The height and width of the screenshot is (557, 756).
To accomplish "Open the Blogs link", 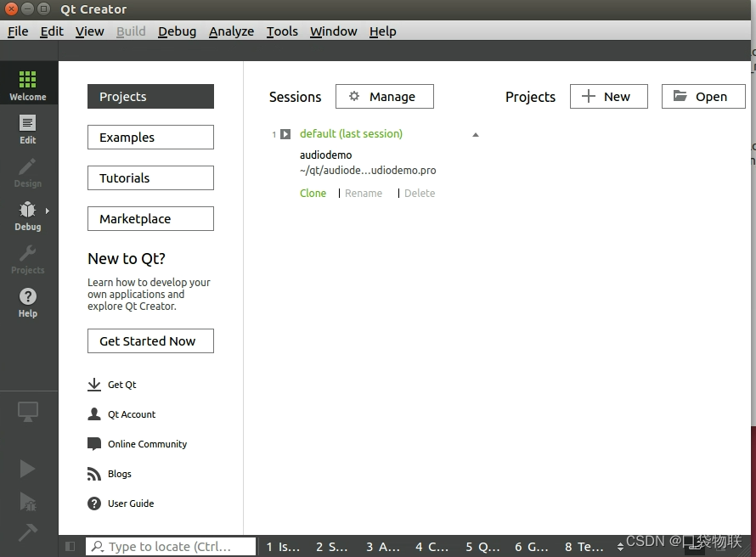I will click(x=120, y=474).
